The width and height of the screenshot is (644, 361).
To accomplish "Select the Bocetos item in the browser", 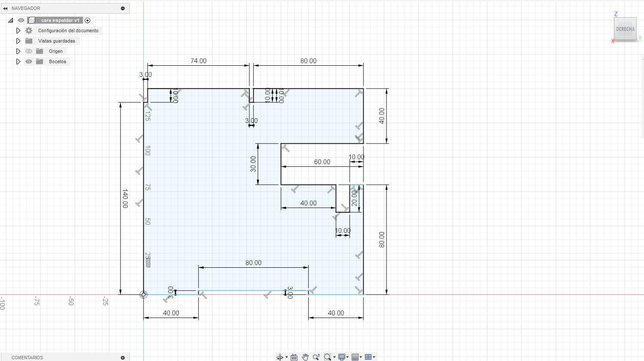I will (x=58, y=61).
